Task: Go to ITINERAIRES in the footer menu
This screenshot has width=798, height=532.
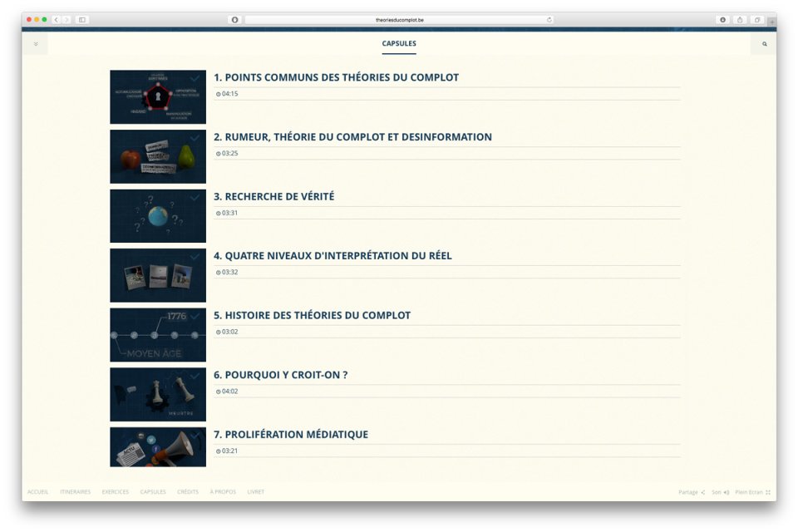Action: tap(76, 492)
